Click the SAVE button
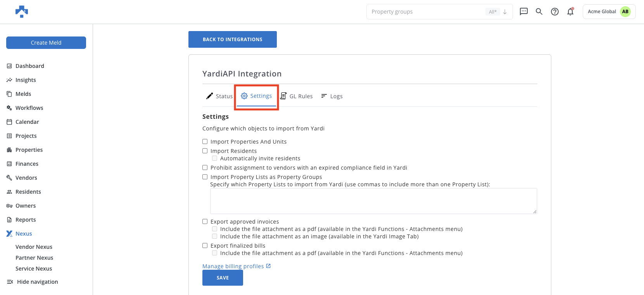This screenshot has width=644, height=295. [223, 278]
